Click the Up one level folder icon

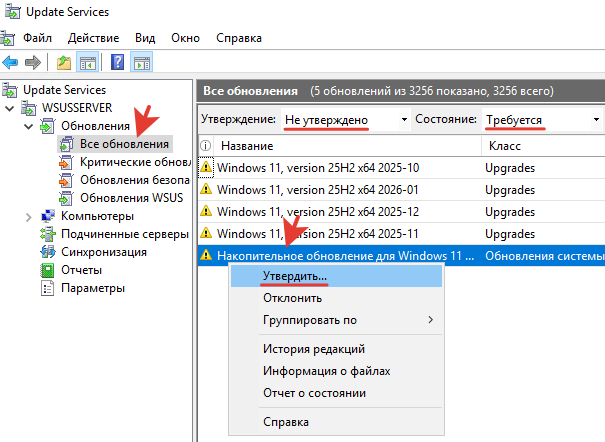click(64, 63)
